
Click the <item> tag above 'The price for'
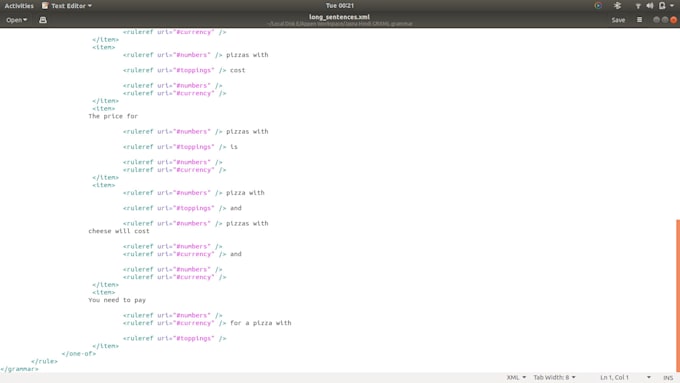tap(104, 108)
